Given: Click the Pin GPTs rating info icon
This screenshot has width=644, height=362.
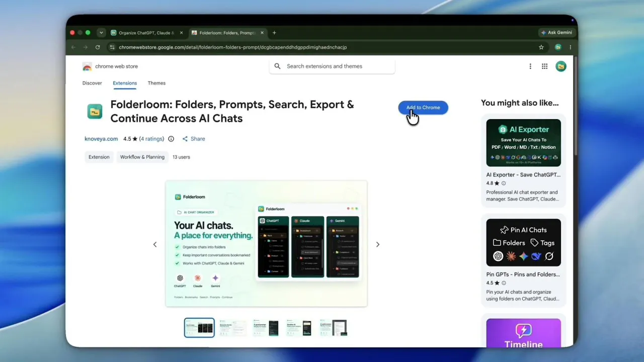Looking at the screenshot, I should click(504, 283).
